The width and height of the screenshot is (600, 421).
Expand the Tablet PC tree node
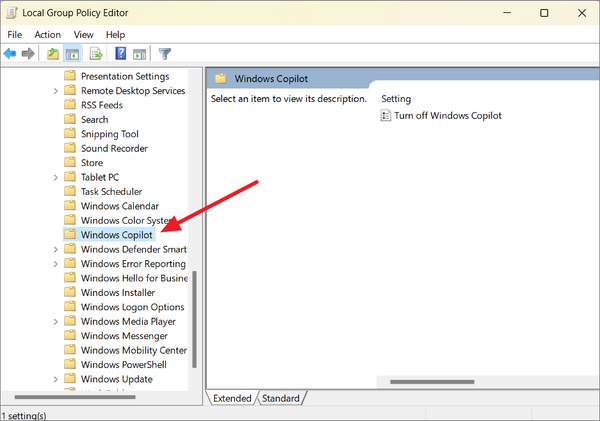tap(55, 178)
